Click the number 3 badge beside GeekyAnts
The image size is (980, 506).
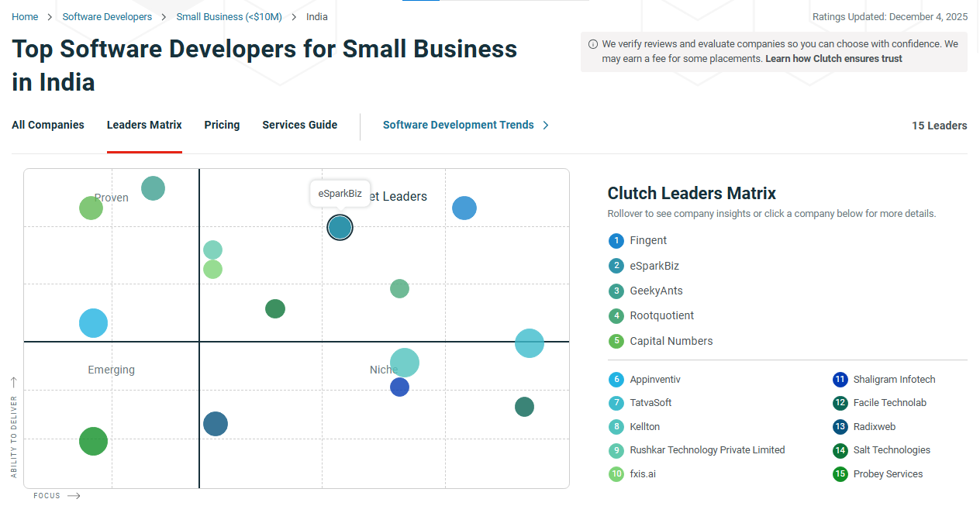(616, 291)
